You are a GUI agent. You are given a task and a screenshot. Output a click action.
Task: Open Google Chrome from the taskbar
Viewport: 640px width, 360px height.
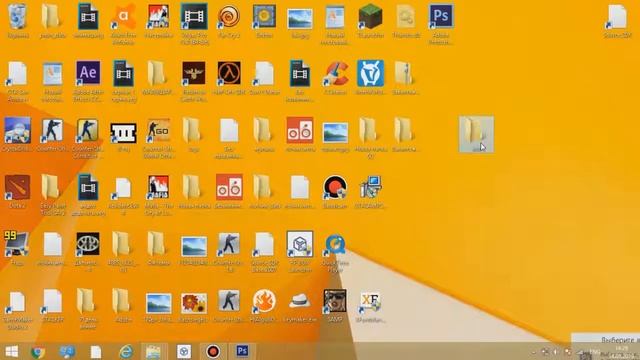tap(38, 351)
